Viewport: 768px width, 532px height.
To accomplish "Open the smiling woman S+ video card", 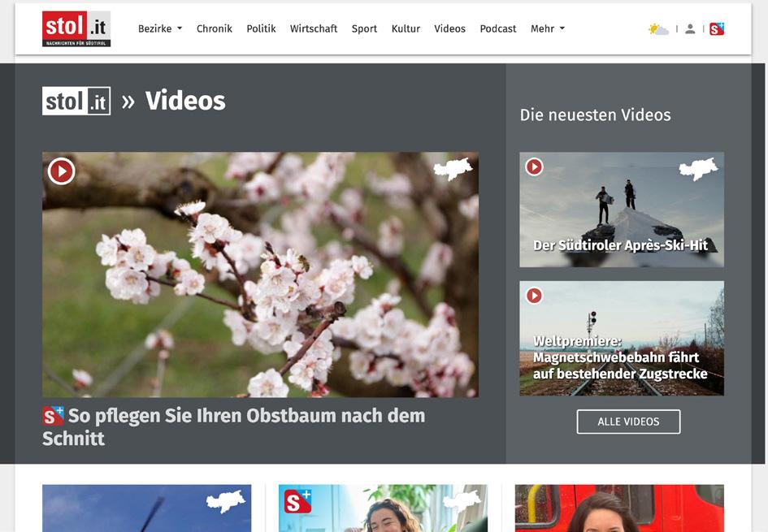I will pos(383,508).
